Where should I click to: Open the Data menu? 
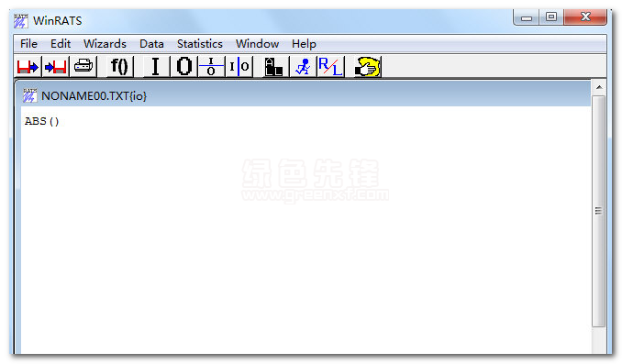click(x=151, y=44)
